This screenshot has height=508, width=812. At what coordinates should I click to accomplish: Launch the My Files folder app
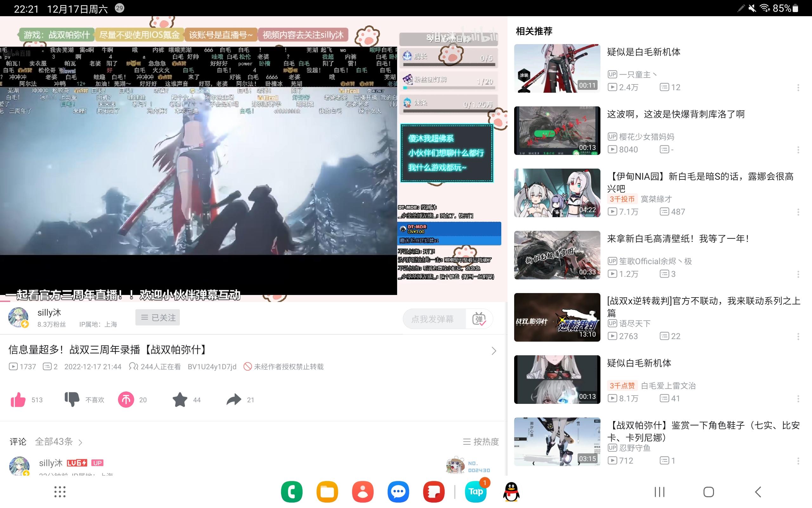[327, 492]
